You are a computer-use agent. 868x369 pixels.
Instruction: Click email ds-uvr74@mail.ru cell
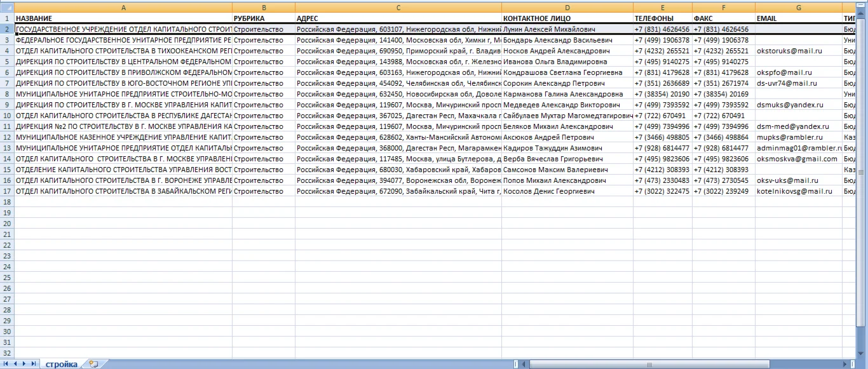(x=799, y=83)
